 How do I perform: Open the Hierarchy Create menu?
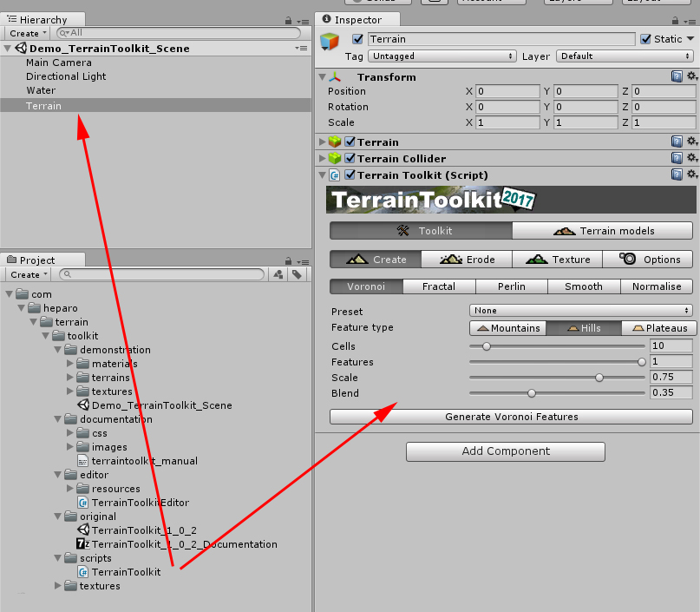(28, 34)
